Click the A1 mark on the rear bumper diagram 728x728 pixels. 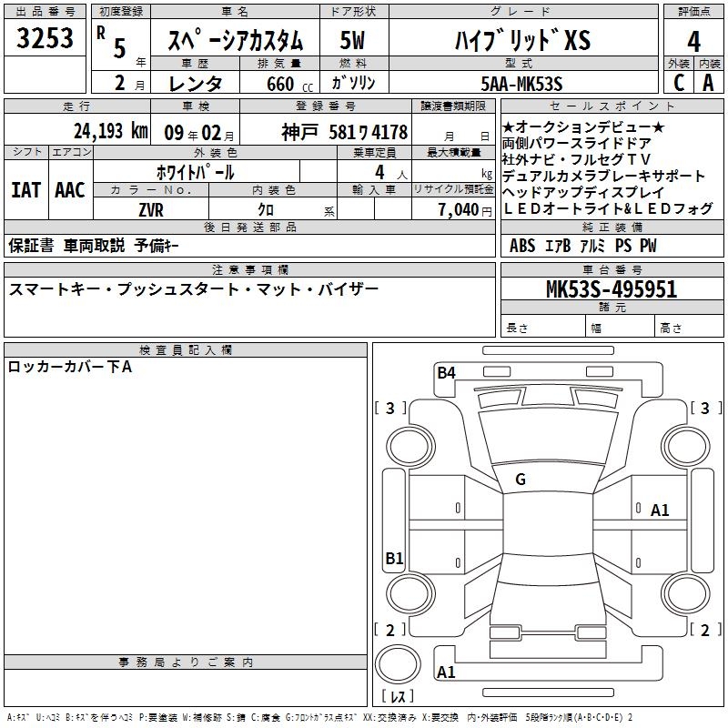tap(446, 672)
